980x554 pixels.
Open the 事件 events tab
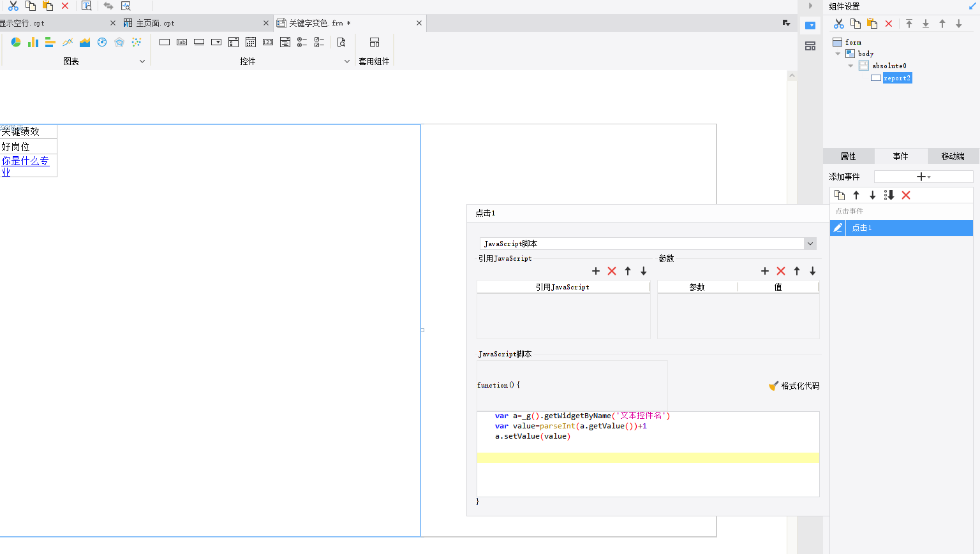(x=900, y=156)
